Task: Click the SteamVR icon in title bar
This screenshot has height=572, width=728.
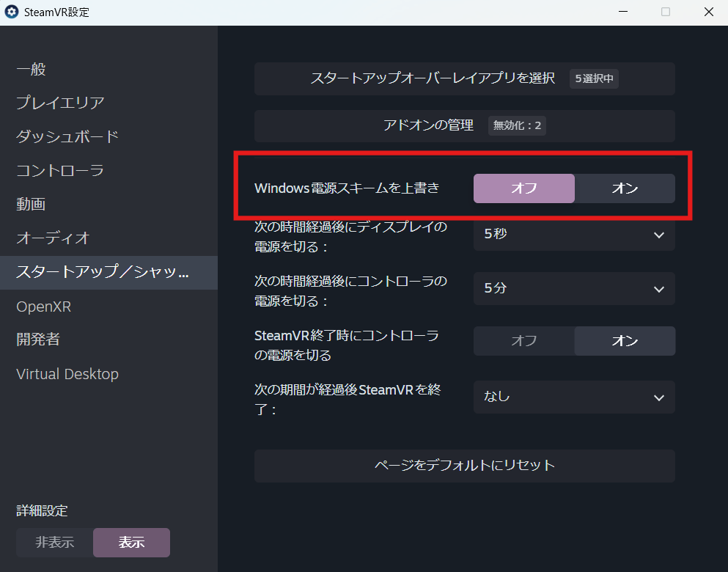Action: [x=12, y=12]
